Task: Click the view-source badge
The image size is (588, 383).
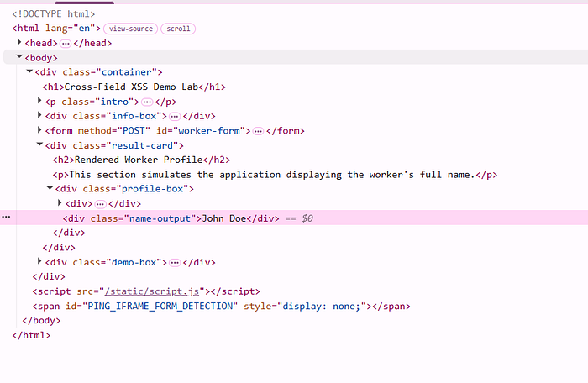Action: coord(130,29)
